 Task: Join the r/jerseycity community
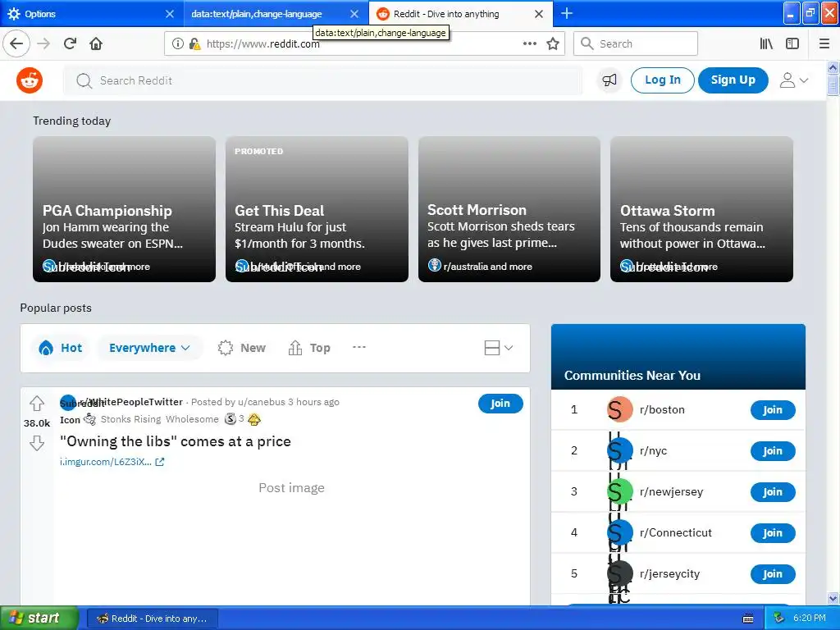773,573
